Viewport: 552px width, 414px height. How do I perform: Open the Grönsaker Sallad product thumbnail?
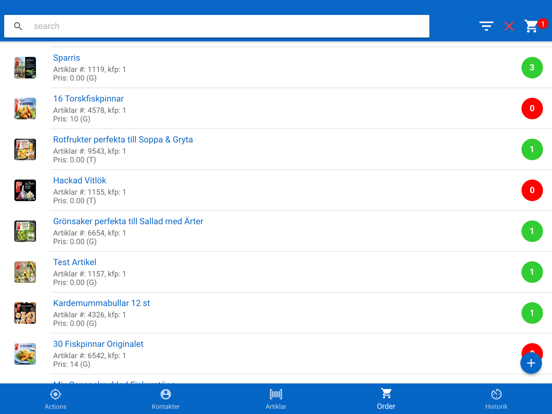point(25,231)
